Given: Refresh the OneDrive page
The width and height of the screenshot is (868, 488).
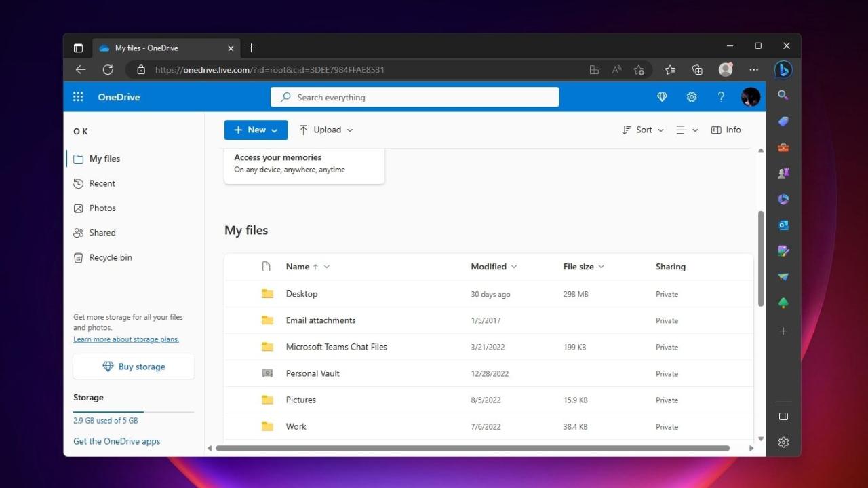Looking at the screenshot, I should tap(107, 69).
